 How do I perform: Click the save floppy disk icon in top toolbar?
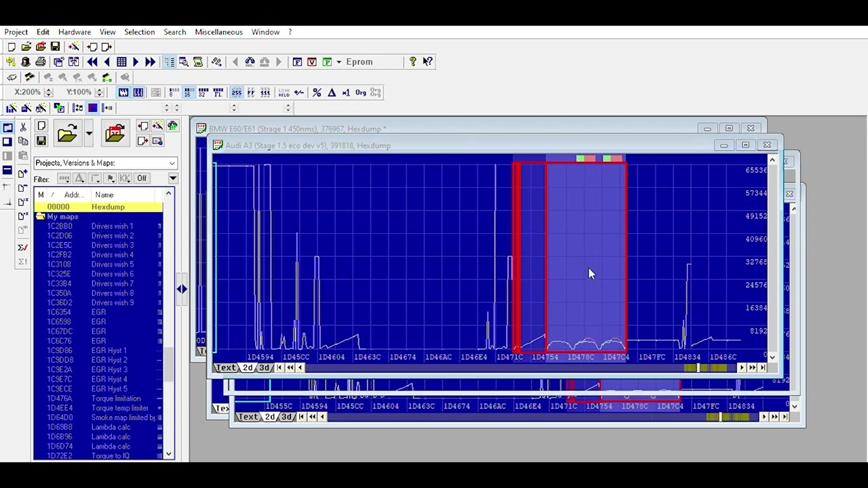pyautogui.click(x=55, y=47)
